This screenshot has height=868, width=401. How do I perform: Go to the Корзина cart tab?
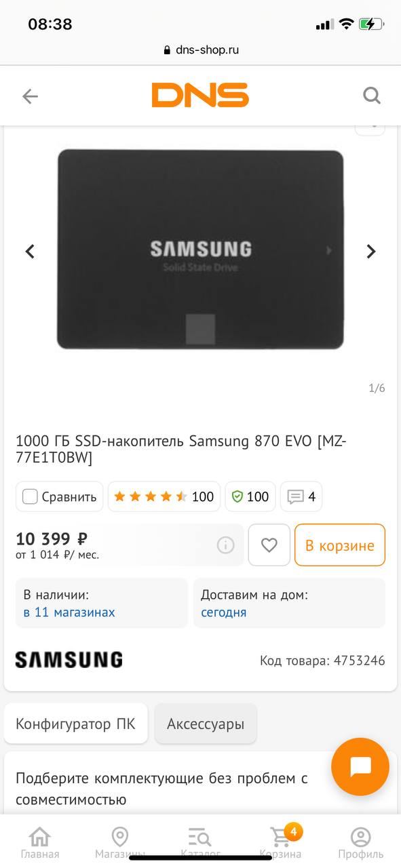point(281,842)
